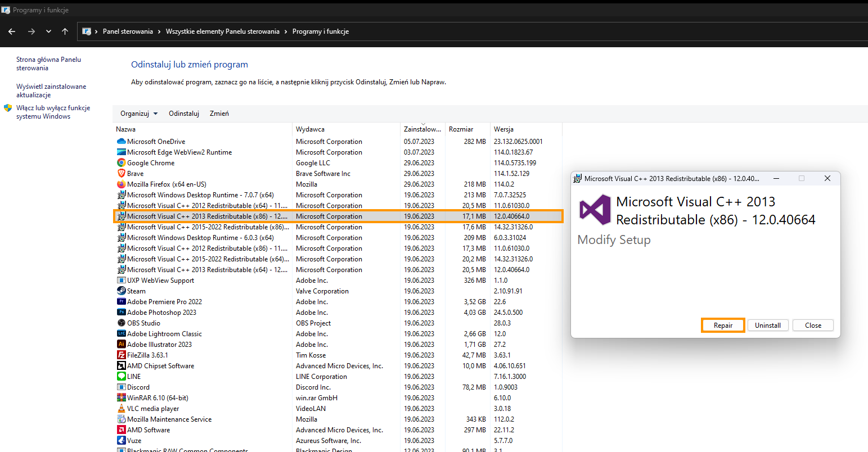Image resolution: width=868 pixels, height=452 pixels.
Task: Select the OBS Studio icon
Action: 121,323
